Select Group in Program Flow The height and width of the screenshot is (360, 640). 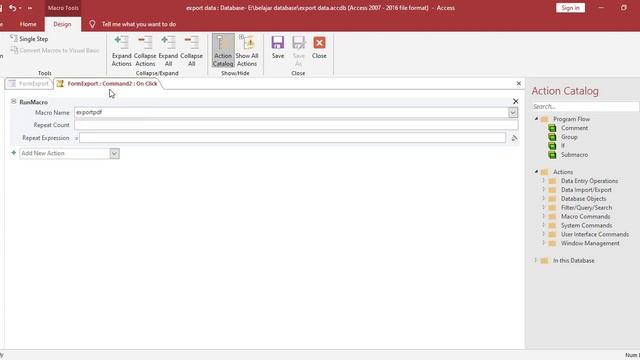(569, 137)
